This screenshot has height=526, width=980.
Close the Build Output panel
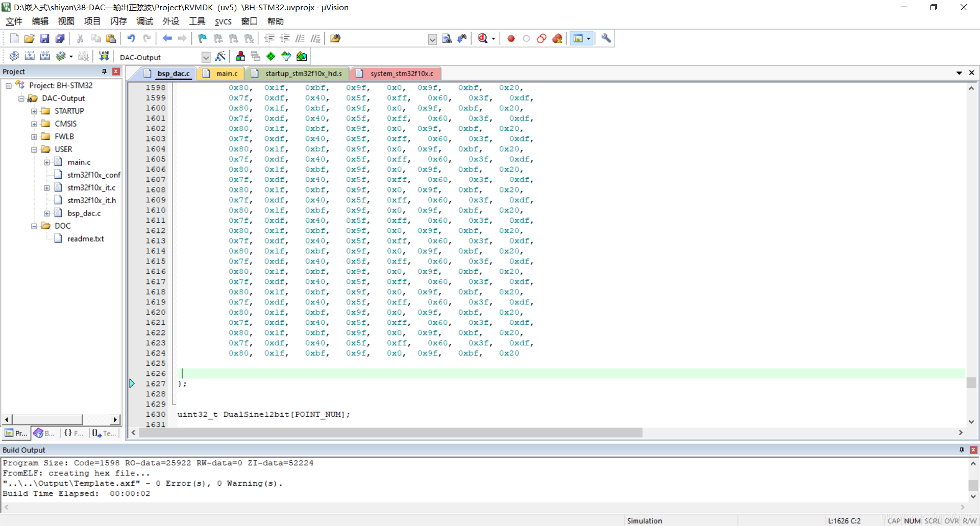[973, 450]
